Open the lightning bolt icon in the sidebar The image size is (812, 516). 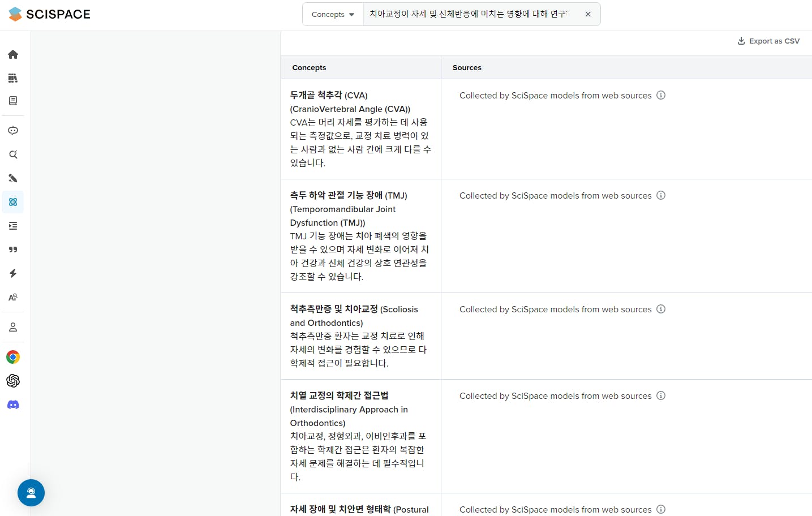(x=13, y=273)
